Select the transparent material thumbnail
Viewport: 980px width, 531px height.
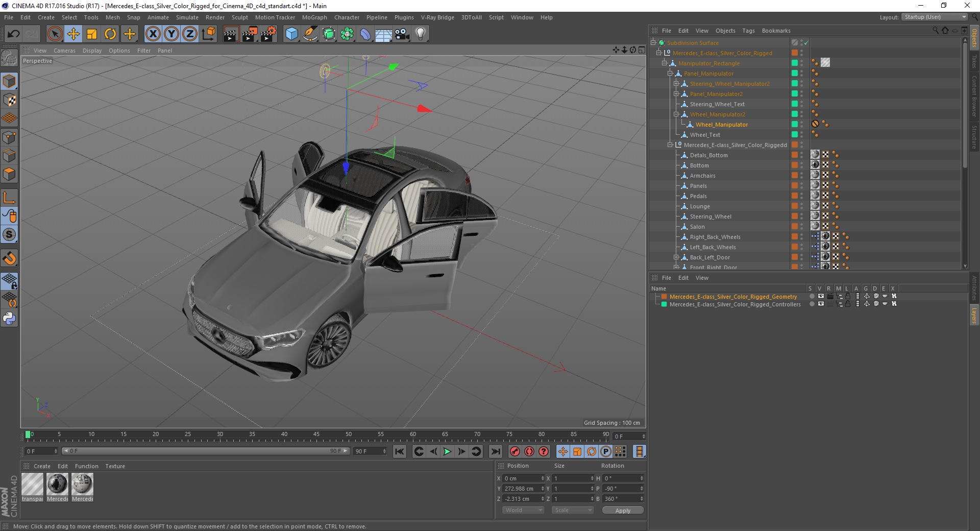coord(32,484)
